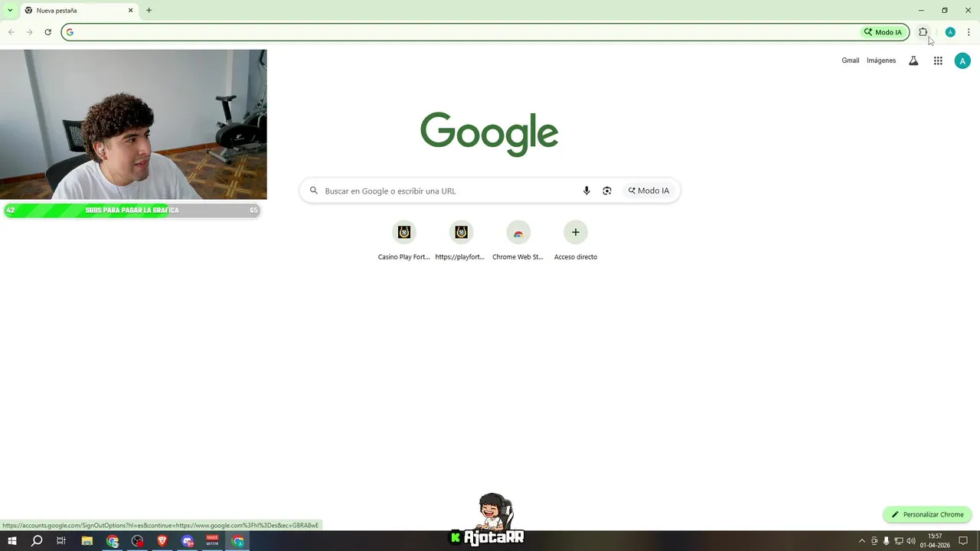This screenshot has width=980, height=551.
Task: Open the Imágenes link
Action: 881,60
